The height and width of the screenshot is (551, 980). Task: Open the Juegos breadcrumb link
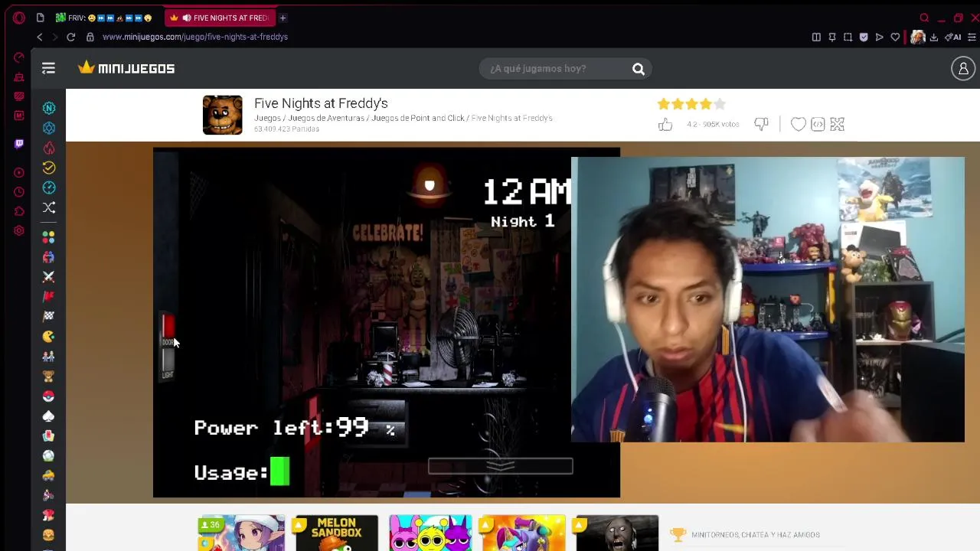(x=267, y=118)
